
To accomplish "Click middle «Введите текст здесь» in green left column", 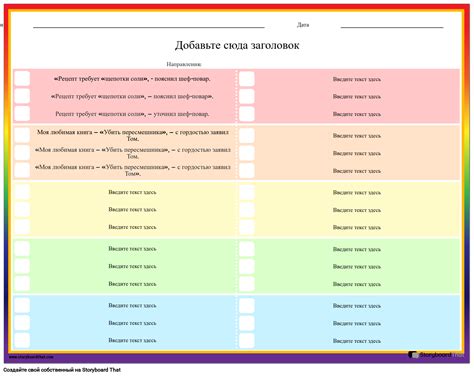I will tap(132, 266).
